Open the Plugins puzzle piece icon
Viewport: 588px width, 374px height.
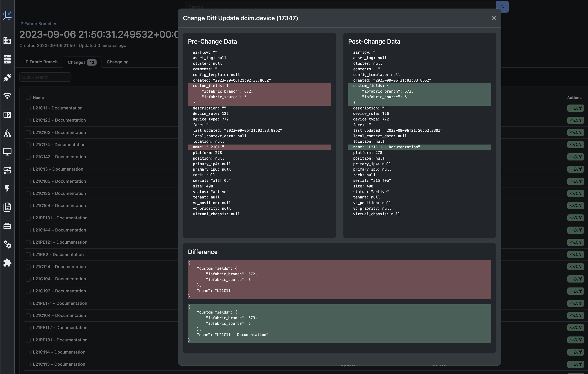(x=7, y=263)
